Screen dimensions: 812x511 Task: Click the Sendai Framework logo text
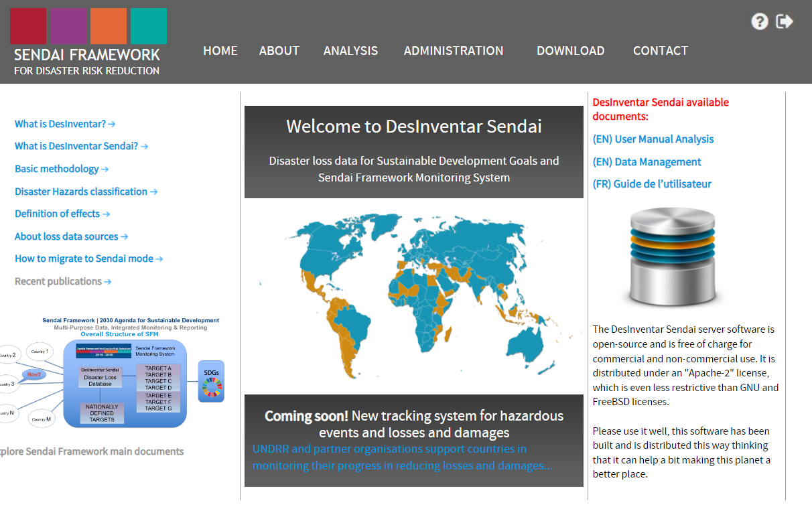(x=87, y=61)
